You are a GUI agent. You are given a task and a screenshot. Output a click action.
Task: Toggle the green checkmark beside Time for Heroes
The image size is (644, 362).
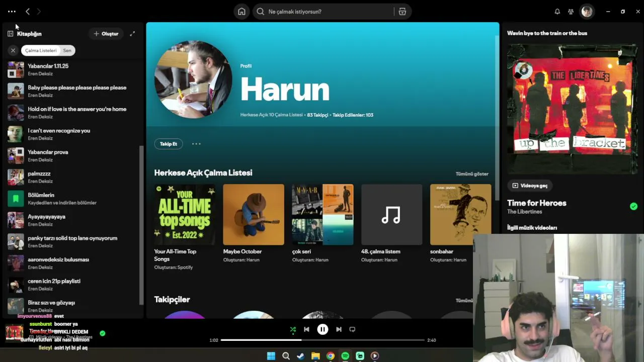(633, 206)
